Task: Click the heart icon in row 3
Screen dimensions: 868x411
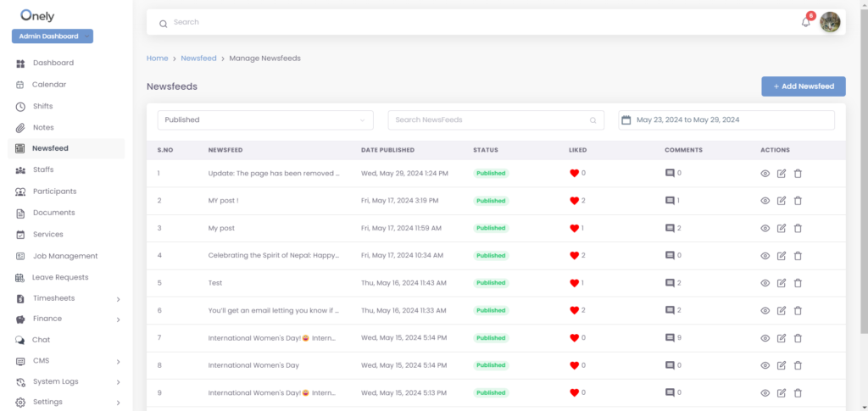Action: click(x=574, y=229)
